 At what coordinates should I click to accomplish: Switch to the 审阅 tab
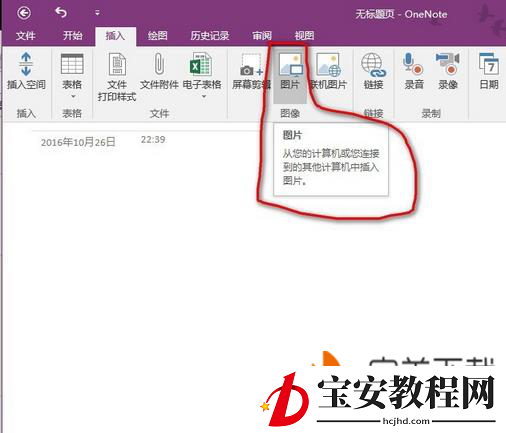(x=262, y=35)
